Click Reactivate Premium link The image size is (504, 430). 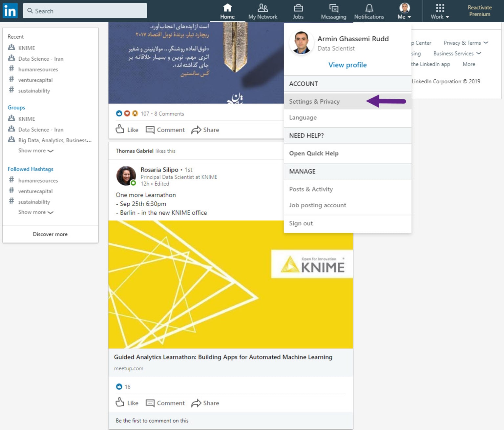[479, 11]
